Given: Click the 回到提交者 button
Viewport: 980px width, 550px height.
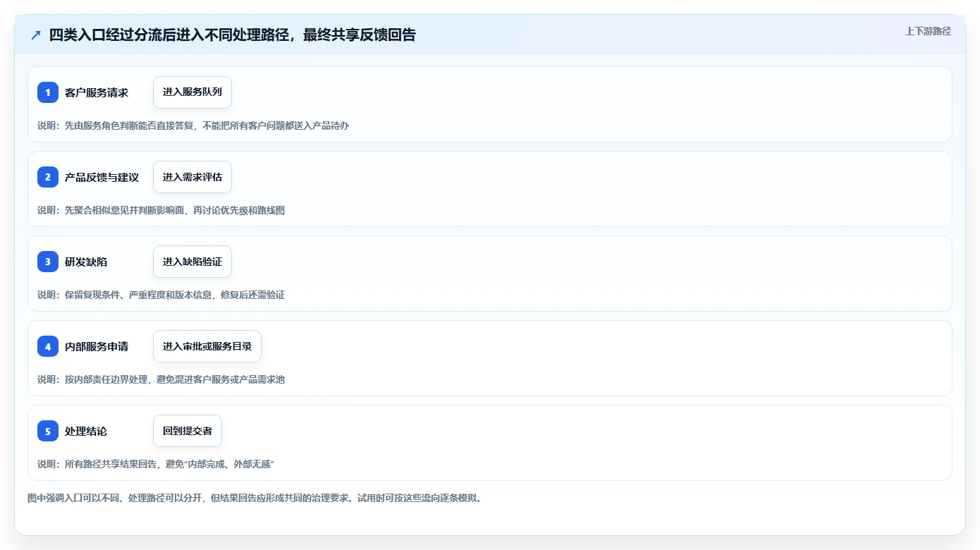Looking at the screenshot, I should 188,431.
